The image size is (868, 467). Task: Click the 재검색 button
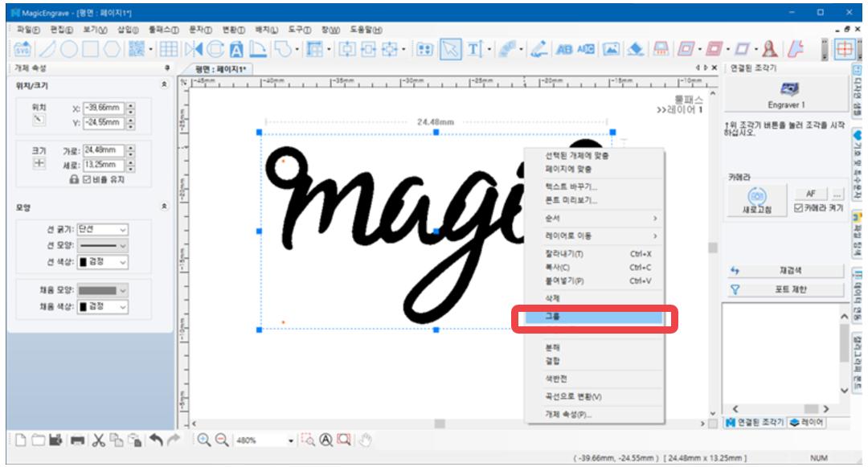(786, 271)
